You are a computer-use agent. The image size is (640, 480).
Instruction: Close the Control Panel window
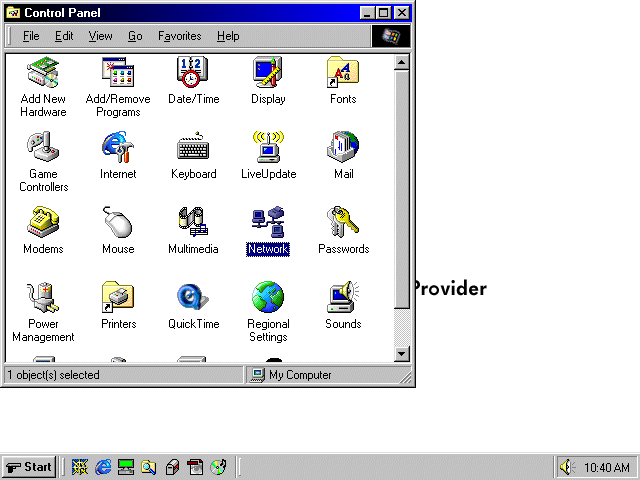click(402, 13)
